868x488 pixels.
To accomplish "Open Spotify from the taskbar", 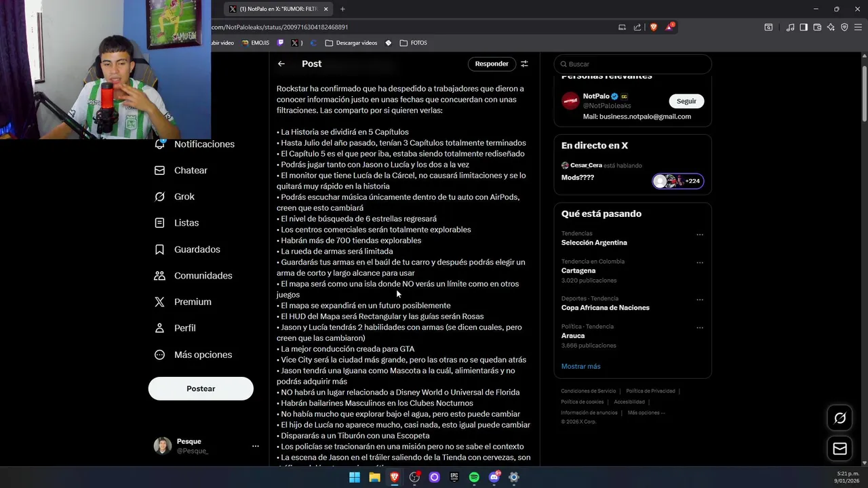I will coord(474,477).
